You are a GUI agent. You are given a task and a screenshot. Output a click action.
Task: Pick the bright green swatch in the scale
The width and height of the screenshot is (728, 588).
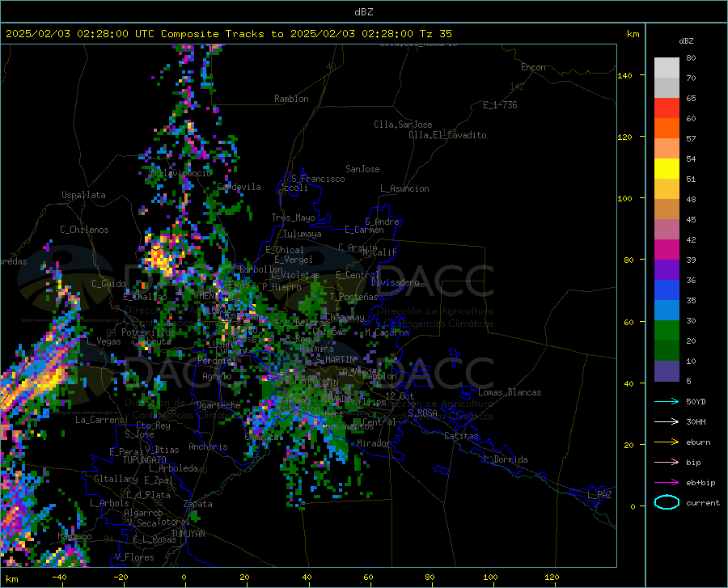coord(667,331)
